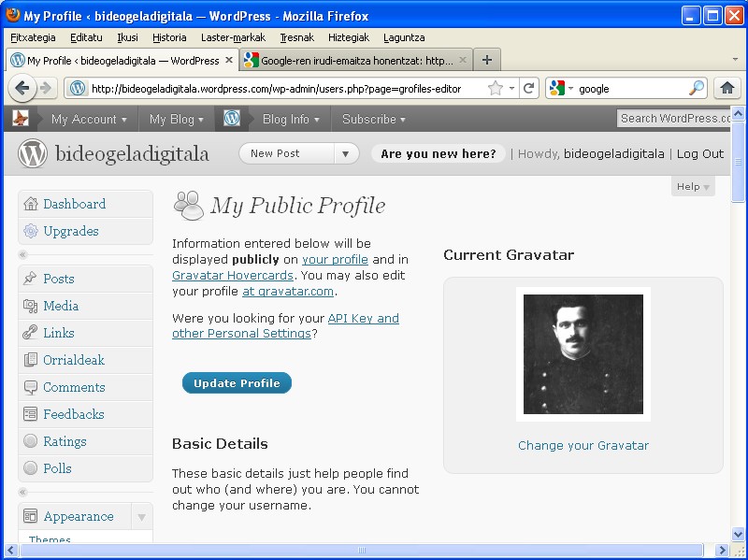Click the Appearance layout icon
Screen dimensions: 748x560
coord(30,516)
